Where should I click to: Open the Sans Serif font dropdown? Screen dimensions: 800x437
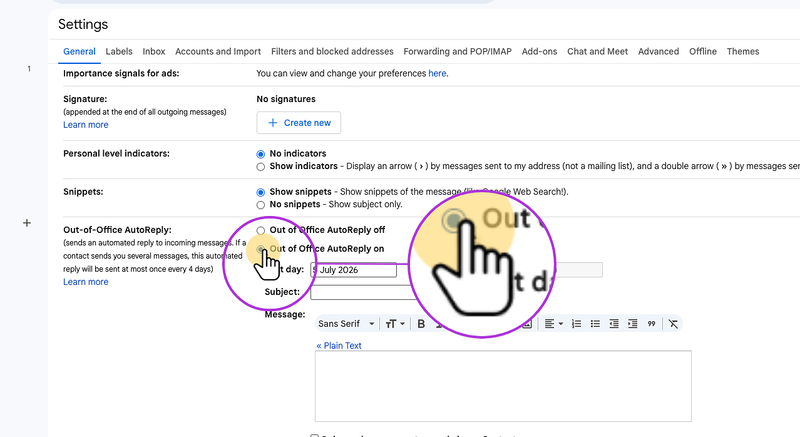coord(346,324)
